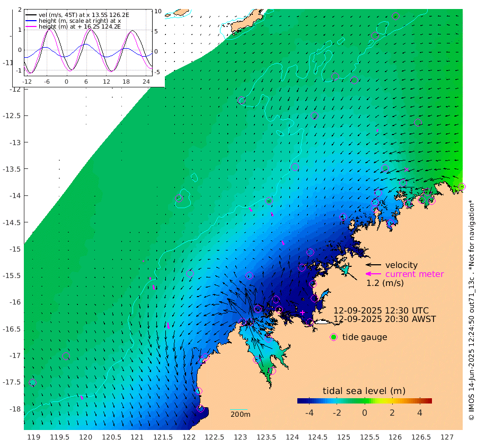
Task: Click the magenta line sample in the inset legend
Action: pos(31,27)
